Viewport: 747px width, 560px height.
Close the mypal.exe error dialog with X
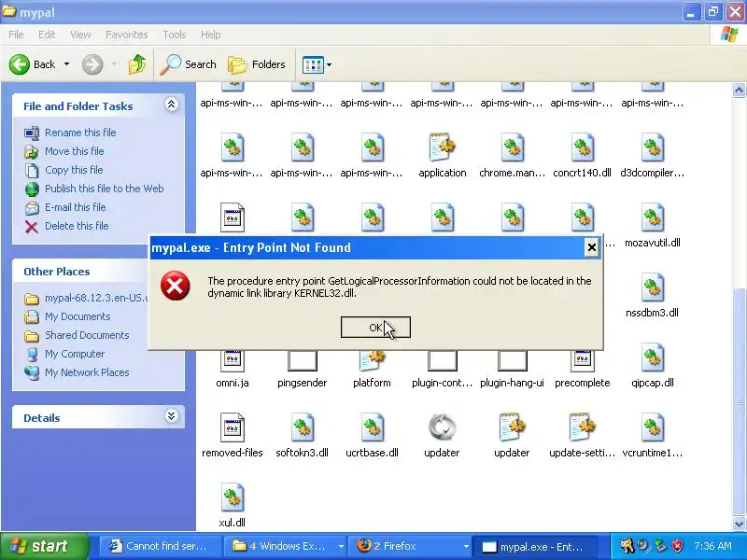point(591,247)
